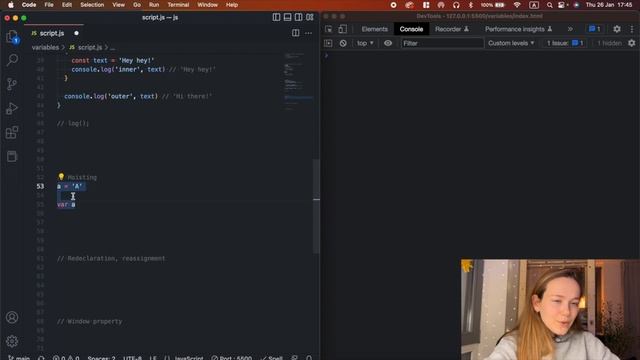Switch to Performance insights tab
The height and width of the screenshot is (360, 640).
tap(518, 29)
